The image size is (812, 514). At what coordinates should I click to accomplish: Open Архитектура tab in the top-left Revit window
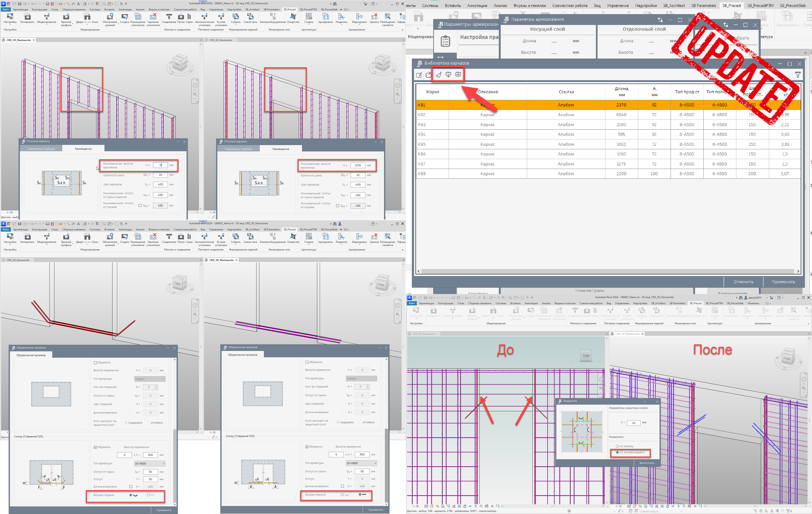[x=21, y=10]
